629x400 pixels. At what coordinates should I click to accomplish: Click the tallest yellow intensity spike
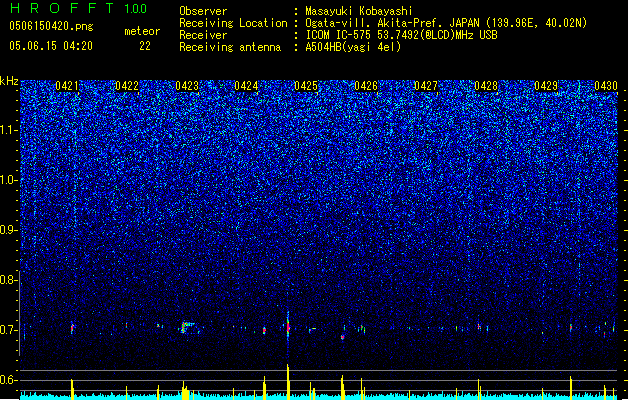coord(288,382)
